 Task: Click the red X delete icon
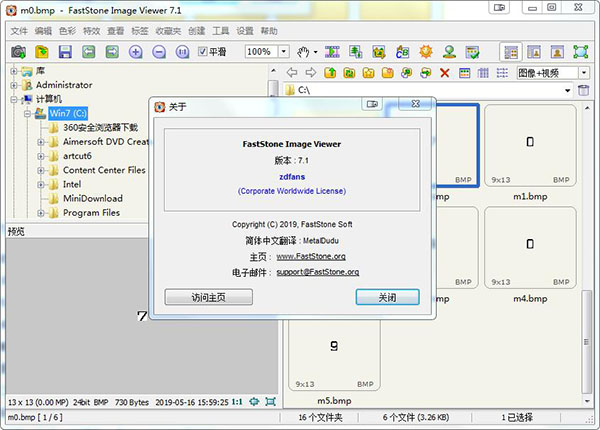pos(445,72)
